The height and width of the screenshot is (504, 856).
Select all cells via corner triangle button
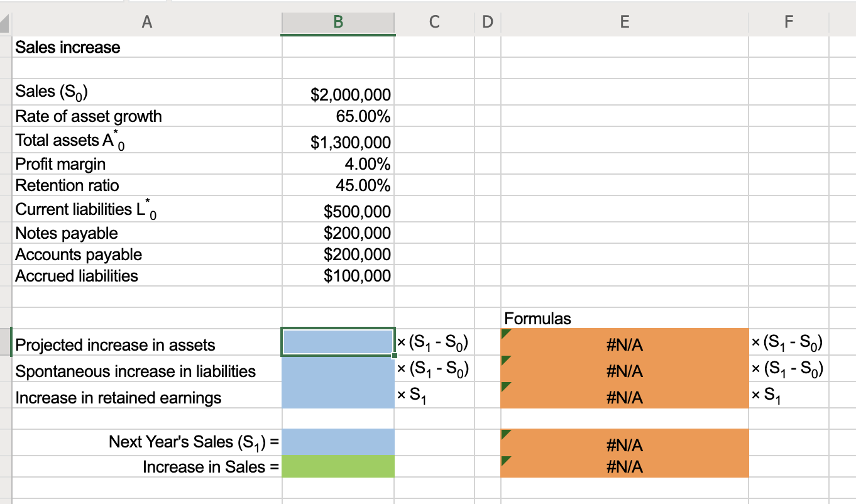click(5, 22)
